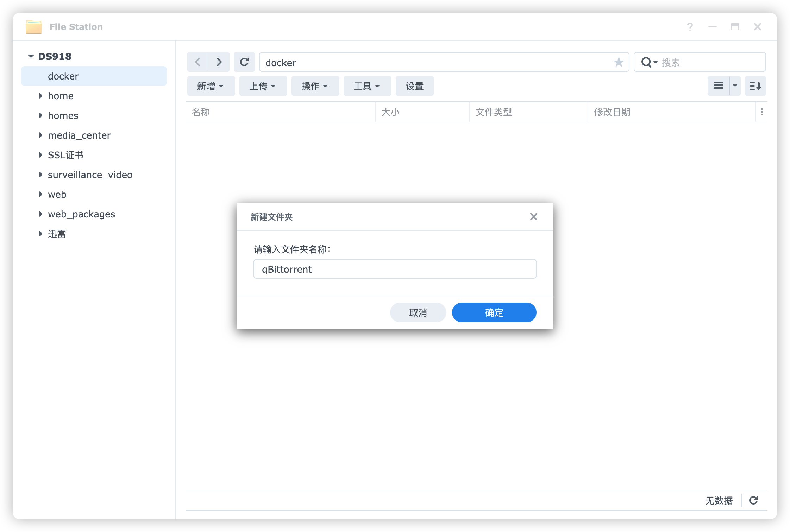This screenshot has width=790, height=532.
Task: Click the search magnifier icon
Action: point(646,62)
